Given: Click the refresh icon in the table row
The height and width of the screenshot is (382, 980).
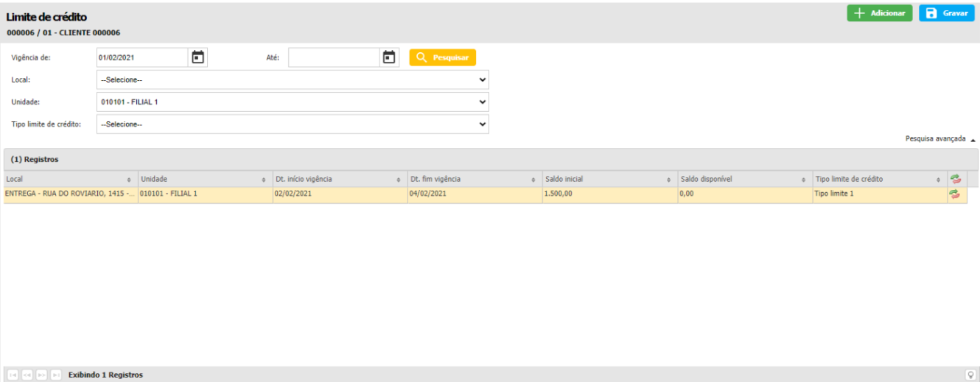Looking at the screenshot, I should click(954, 194).
